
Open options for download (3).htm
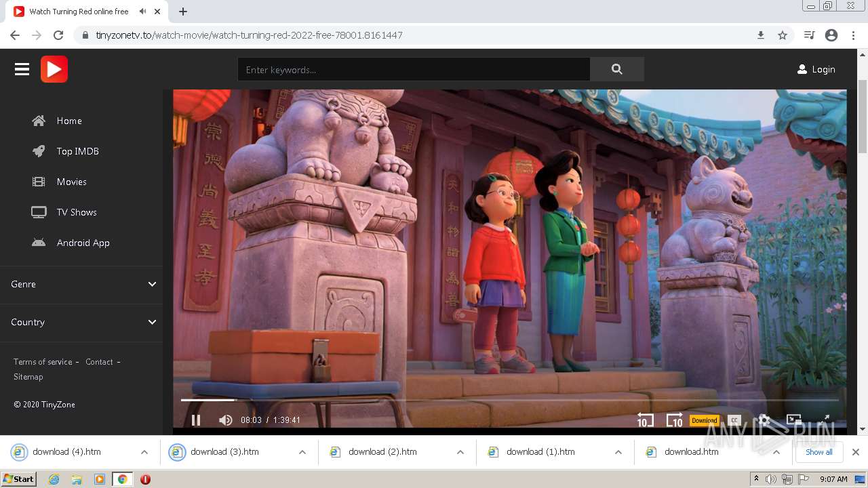[302, 452]
